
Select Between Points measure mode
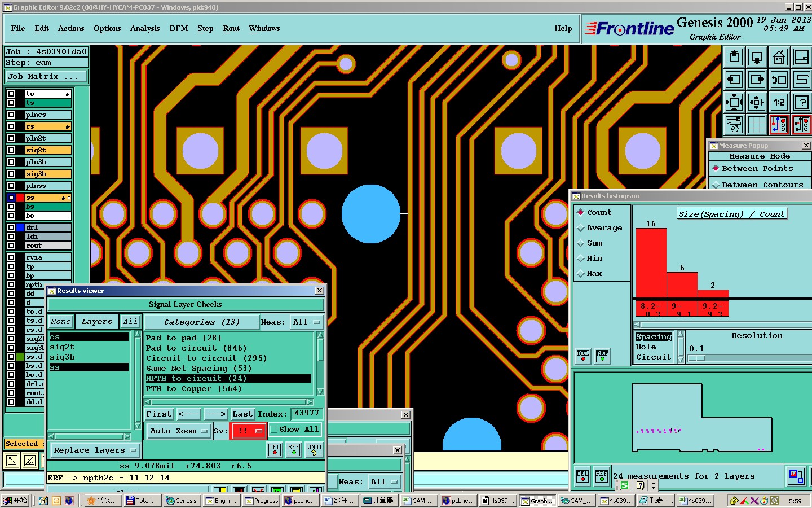pos(716,168)
